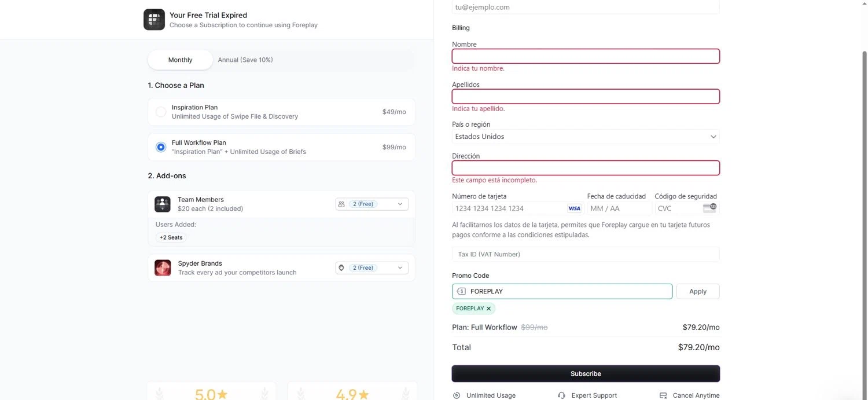Viewport: 868px width, 400px height.
Task: Click the shield icon in Spyder Brands dropdown
Action: tap(341, 268)
